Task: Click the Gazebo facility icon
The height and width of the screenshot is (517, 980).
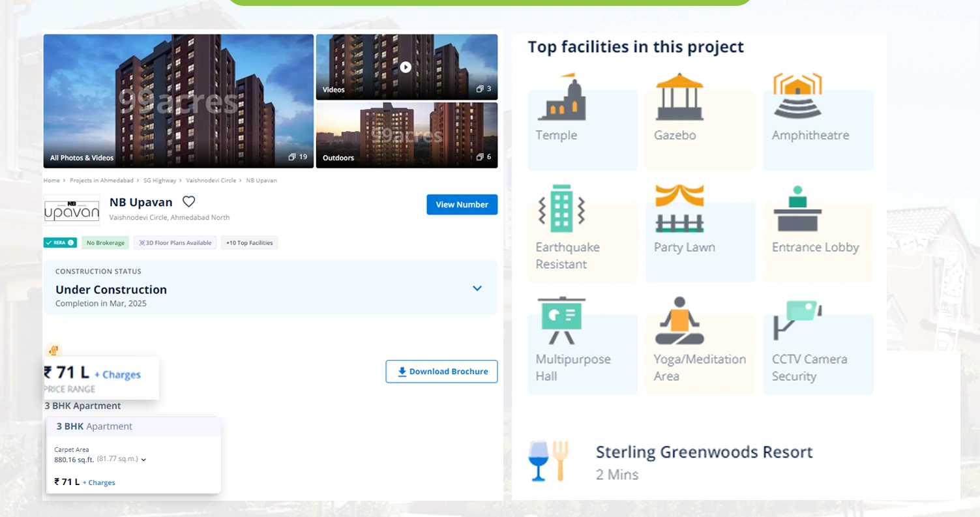Action: [x=680, y=98]
